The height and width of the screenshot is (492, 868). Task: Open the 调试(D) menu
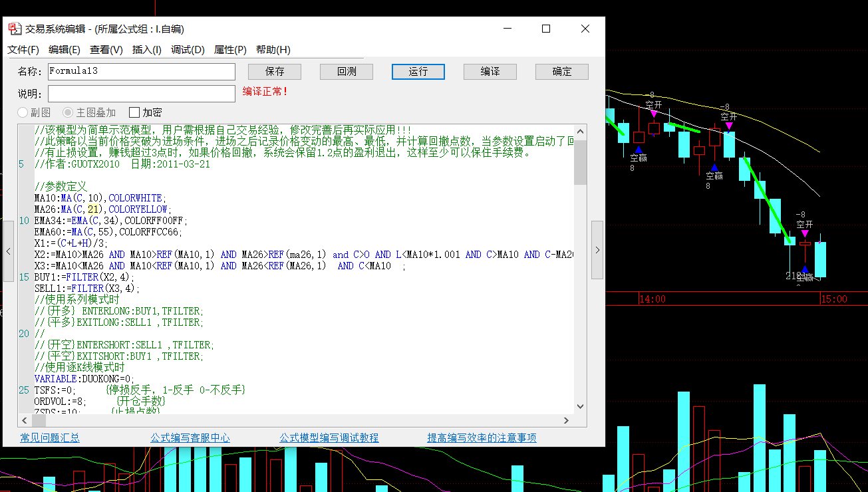(188, 49)
